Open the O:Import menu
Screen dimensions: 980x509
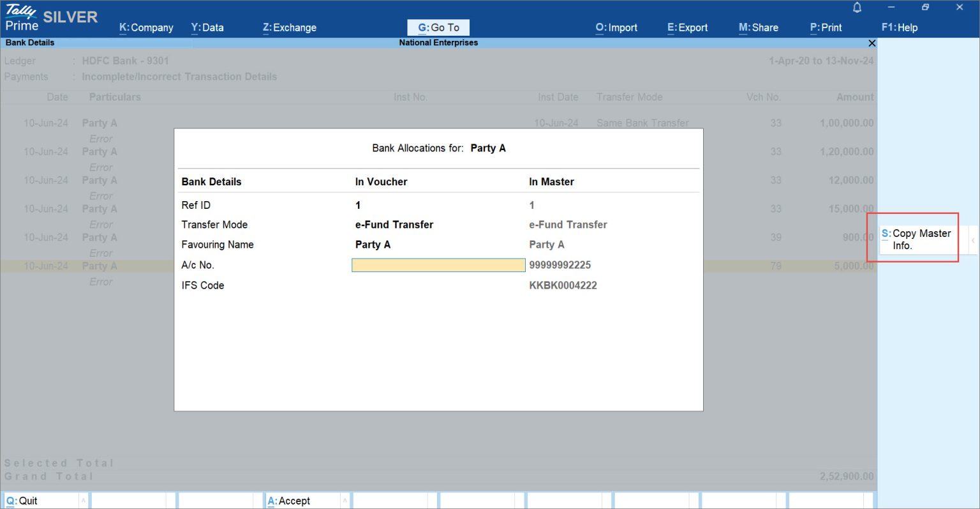tap(616, 27)
